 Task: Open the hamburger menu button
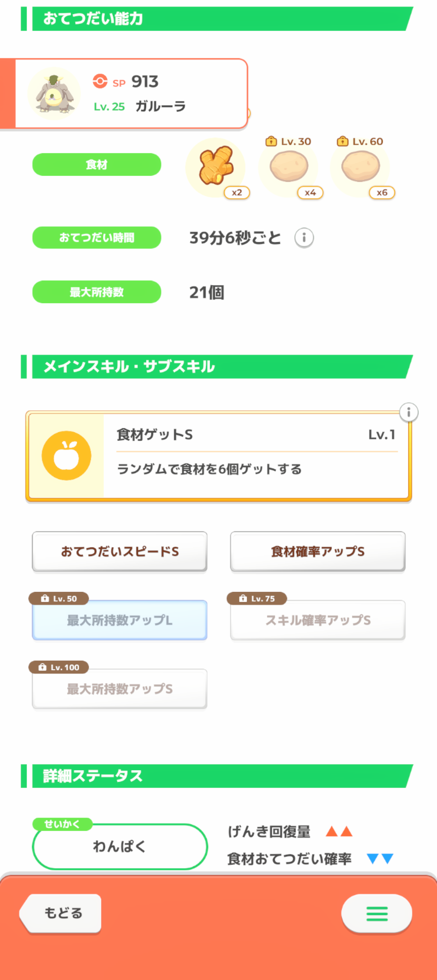tap(377, 913)
